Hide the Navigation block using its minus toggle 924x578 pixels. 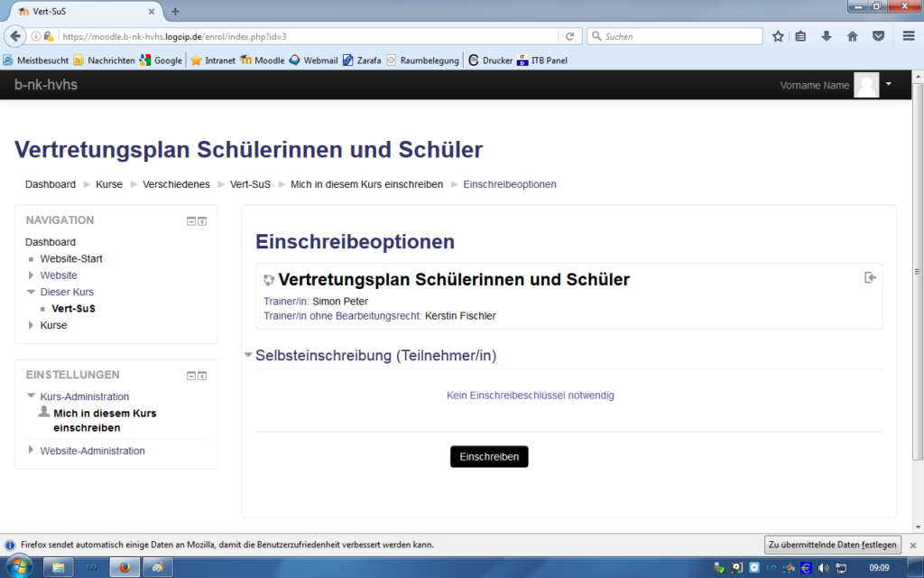pos(191,221)
